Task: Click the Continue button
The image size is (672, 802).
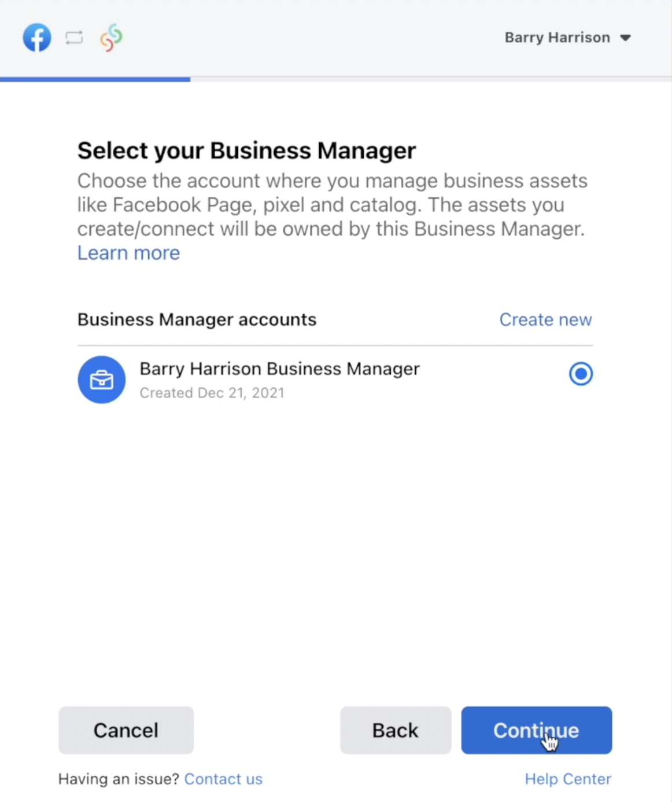Action: click(x=536, y=730)
